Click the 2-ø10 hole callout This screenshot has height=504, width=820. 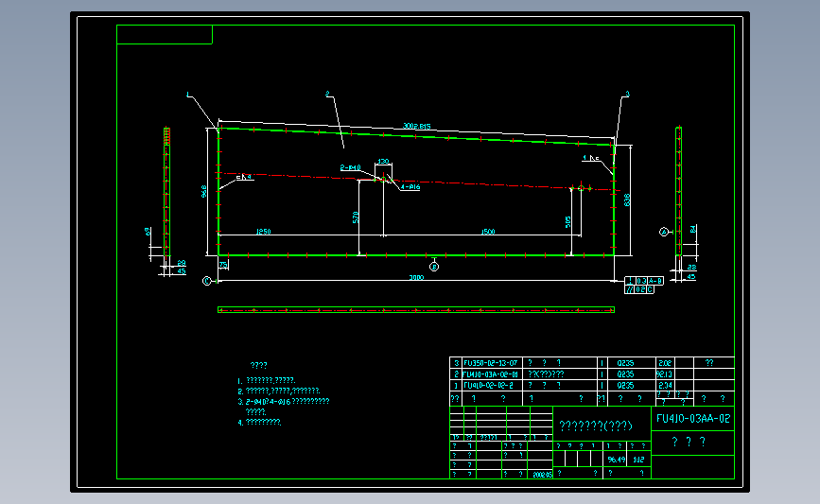tap(350, 167)
